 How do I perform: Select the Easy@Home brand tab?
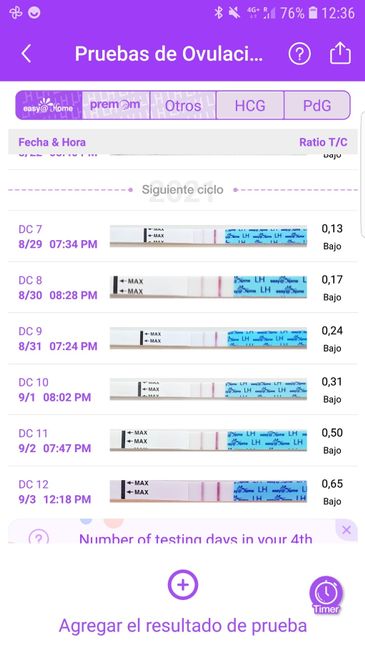click(x=49, y=105)
